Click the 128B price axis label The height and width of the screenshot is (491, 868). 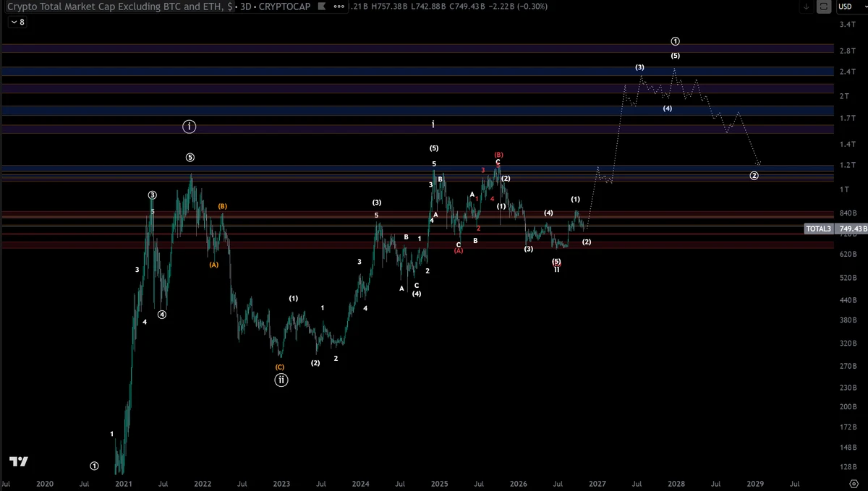click(848, 466)
